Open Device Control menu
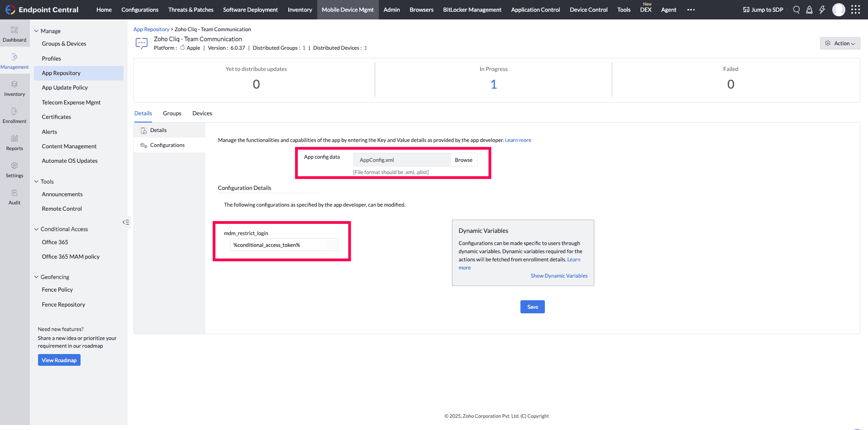868x430 pixels. click(588, 9)
